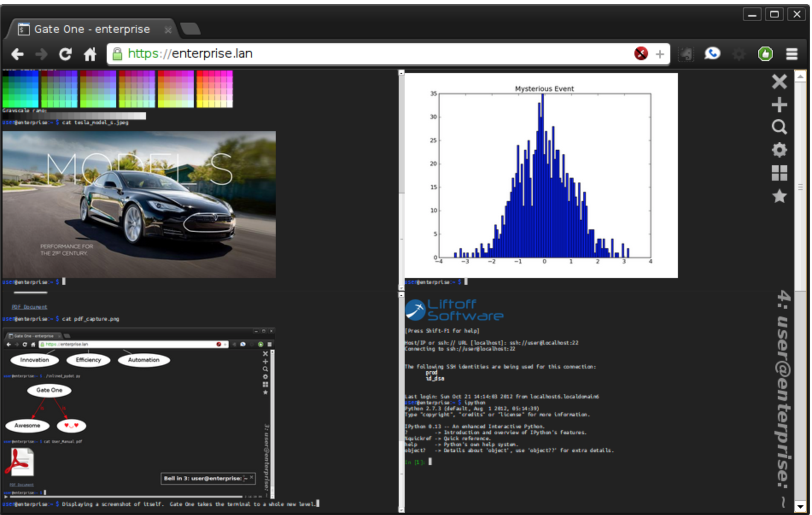
Task: Click the Automation node in nested screenshot
Action: pos(143,360)
